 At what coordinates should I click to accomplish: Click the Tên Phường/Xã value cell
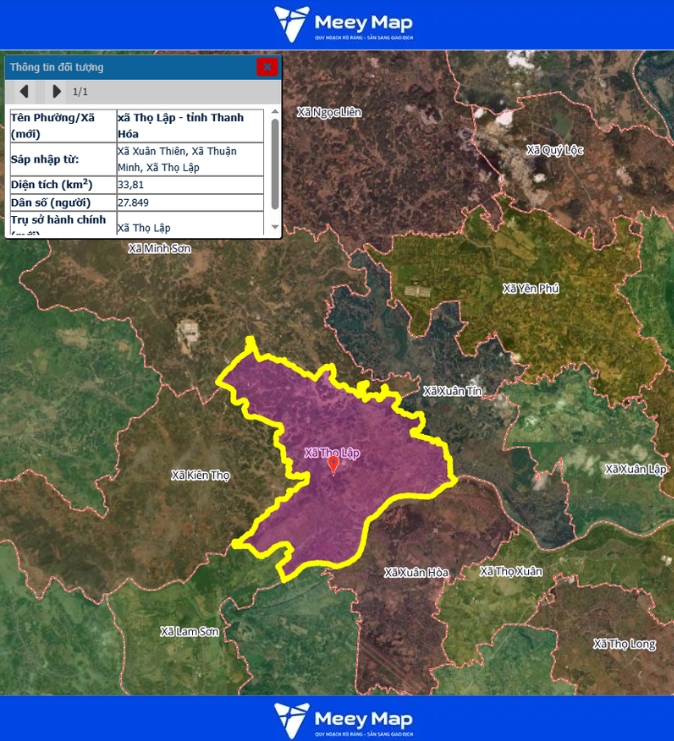tap(190, 125)
